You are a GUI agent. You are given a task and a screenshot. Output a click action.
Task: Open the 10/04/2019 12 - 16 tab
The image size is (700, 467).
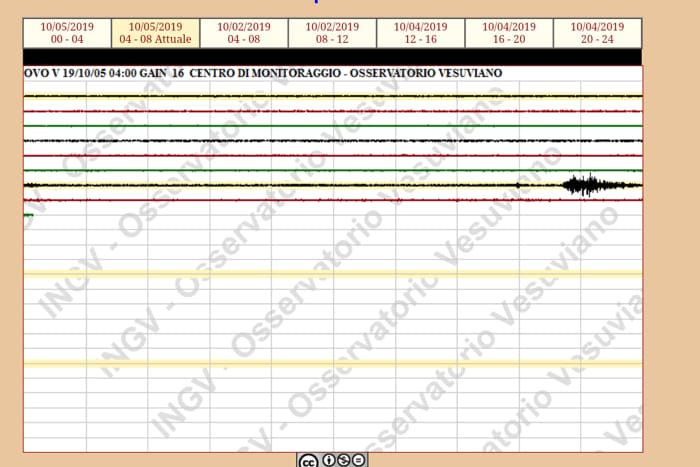421,33
